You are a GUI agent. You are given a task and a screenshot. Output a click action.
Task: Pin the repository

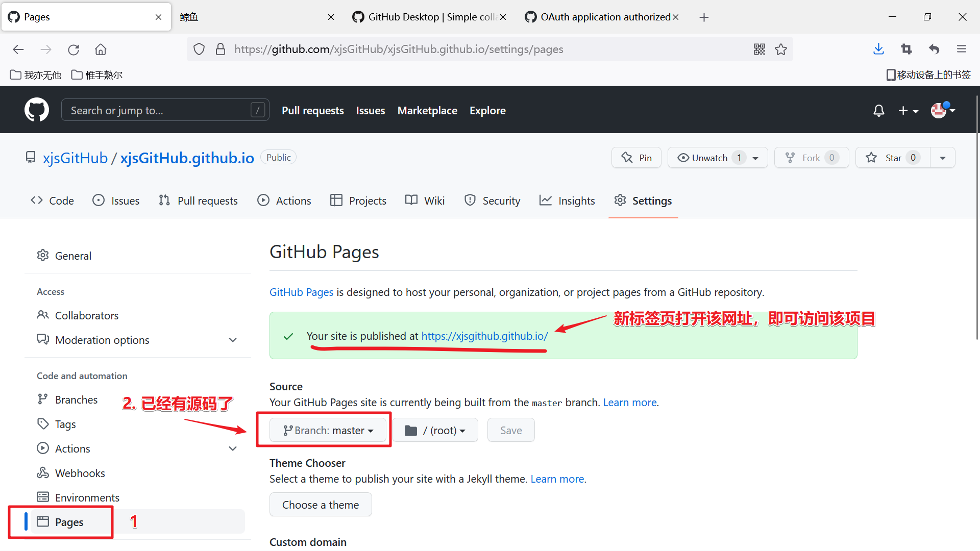(x=636, y=158)
